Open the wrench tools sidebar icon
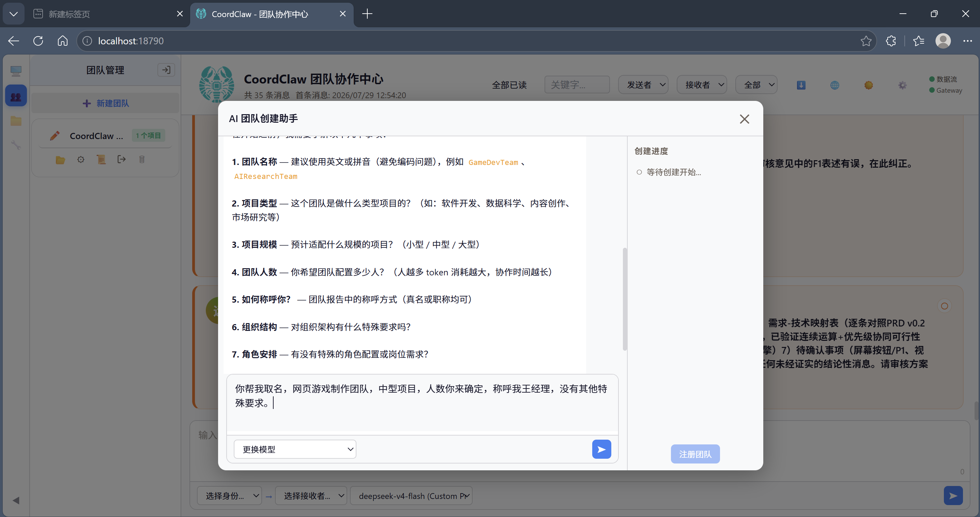This screenshot has height=517, width=980. pyautogui.click(x=16, y=145)
